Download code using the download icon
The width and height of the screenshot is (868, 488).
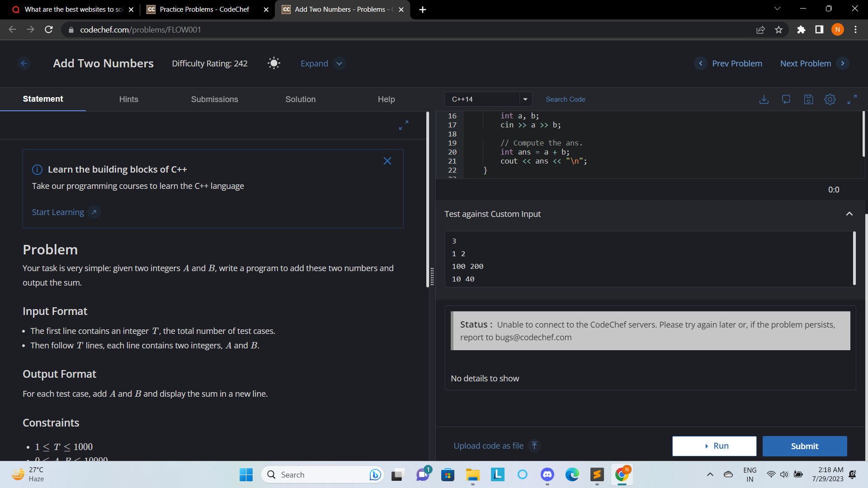tap(764, 99)
